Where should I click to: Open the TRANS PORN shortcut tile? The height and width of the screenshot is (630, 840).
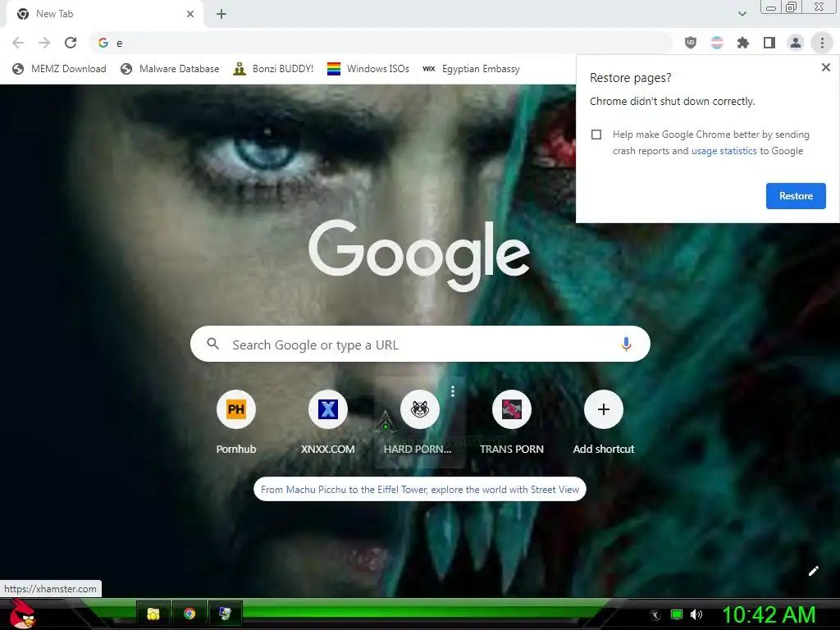512,422
